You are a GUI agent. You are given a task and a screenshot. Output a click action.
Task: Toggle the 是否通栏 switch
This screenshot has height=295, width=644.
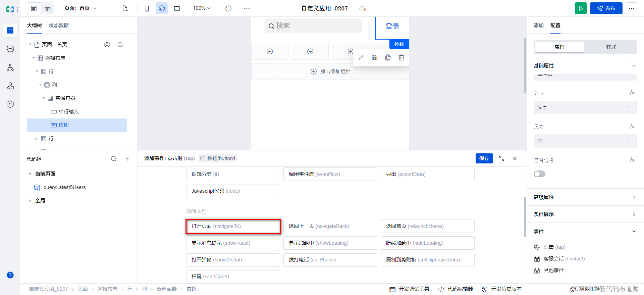point(539,174)
